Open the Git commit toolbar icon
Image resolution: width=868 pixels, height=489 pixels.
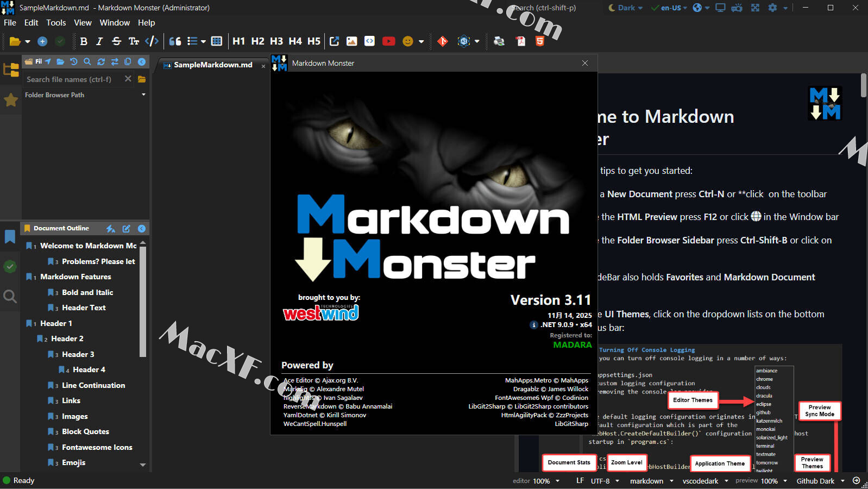(x=443, y=41)
